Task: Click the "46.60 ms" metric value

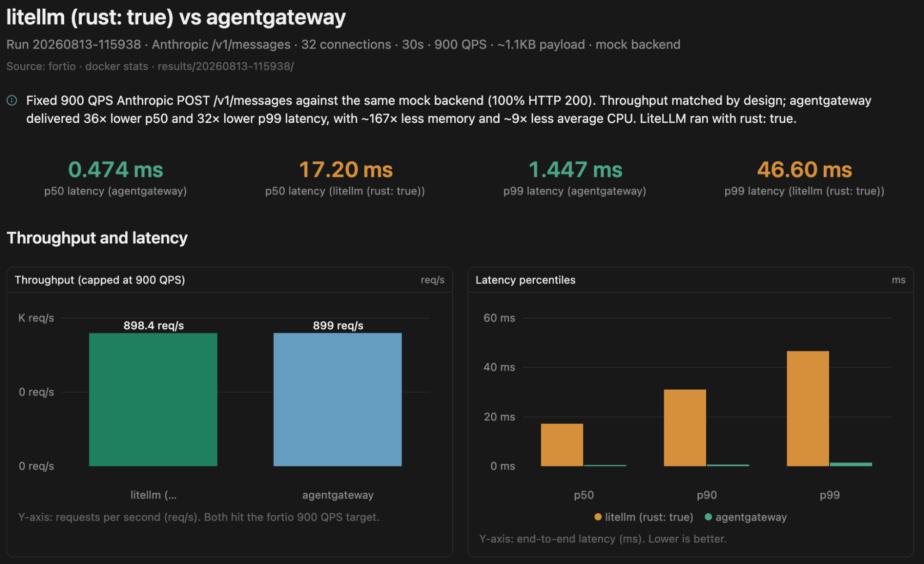Action: pyautogui.click(x=805, y=170)
